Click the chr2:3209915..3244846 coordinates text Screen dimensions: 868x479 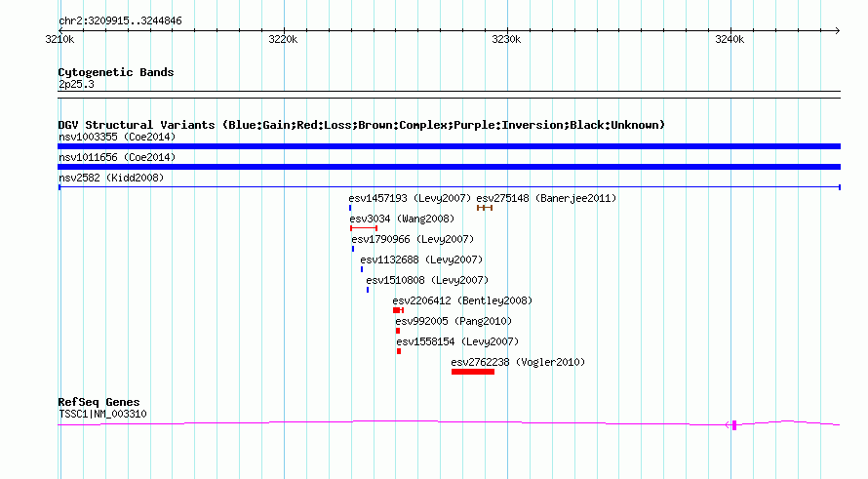pos(120,20)
